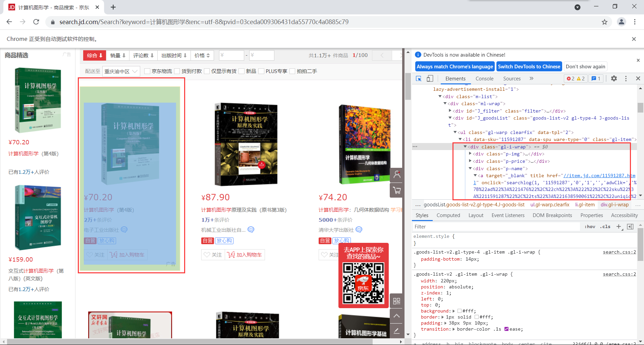Image resolution: width=644 pixels, height=345 pixels.
Task: Add a new style rule with plus icon
Action: pyautogui.click(x=619, y=227)
